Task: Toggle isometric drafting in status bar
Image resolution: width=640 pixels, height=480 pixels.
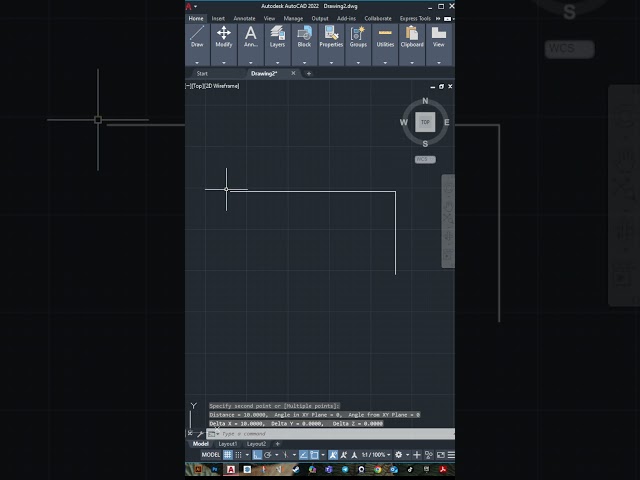Action: click(x=285, y=455)
